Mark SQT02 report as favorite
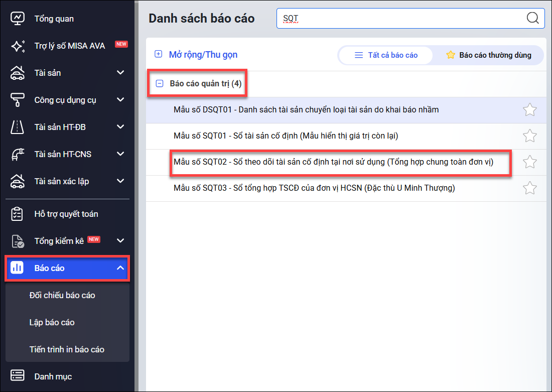 point(529,162)
